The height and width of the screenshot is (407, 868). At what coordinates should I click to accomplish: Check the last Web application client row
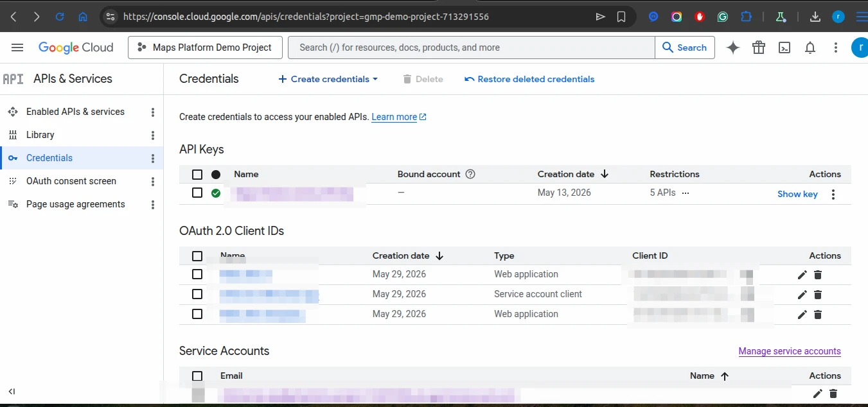coord(197,314)
